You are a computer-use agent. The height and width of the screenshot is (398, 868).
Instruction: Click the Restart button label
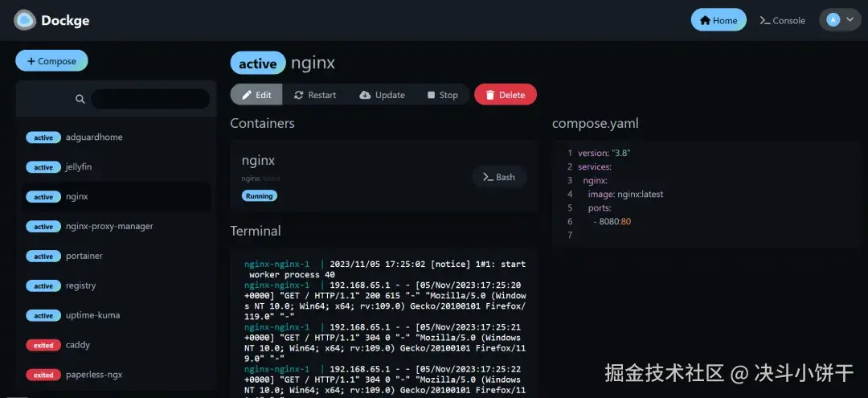click(x=322, y=95)
